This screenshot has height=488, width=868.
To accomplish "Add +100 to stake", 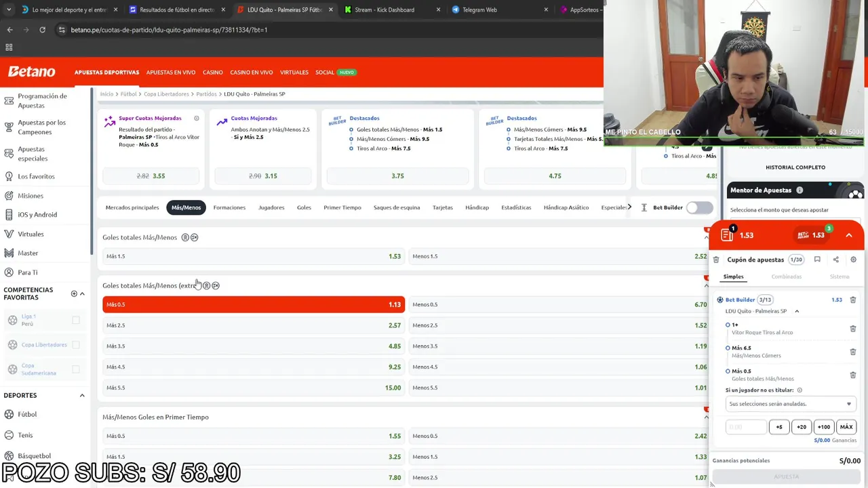I will (x=824, y=427).
